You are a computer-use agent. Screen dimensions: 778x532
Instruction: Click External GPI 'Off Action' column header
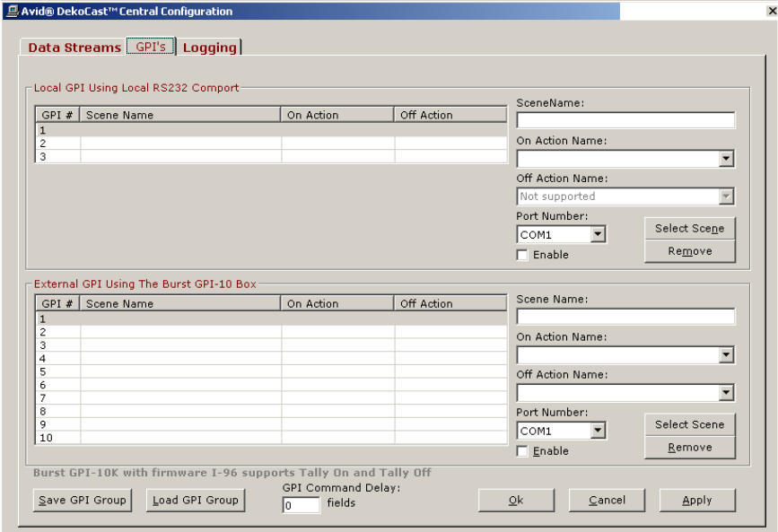[x=450, y=304]
